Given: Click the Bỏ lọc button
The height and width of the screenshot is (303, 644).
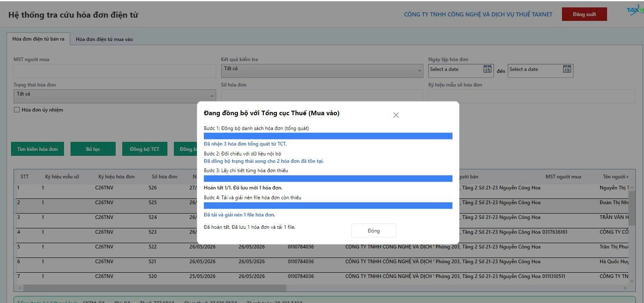Looking at the screenshot, I should tap(93, 149).
